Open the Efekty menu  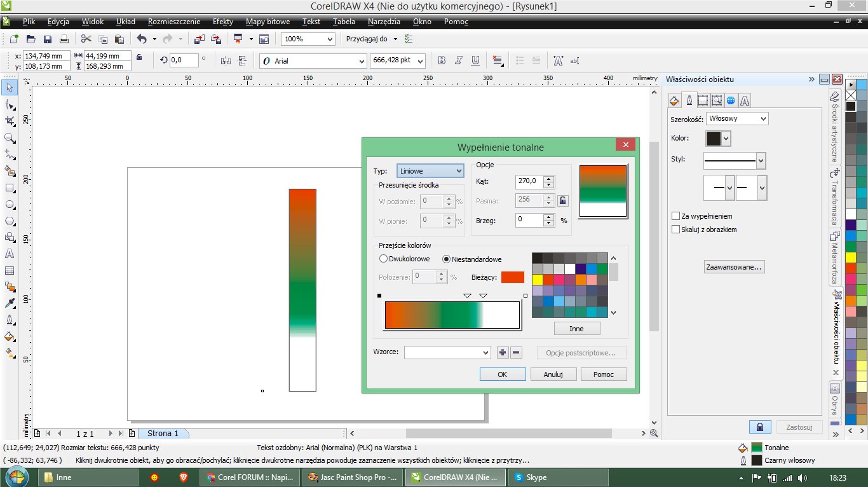pos(223,22)
